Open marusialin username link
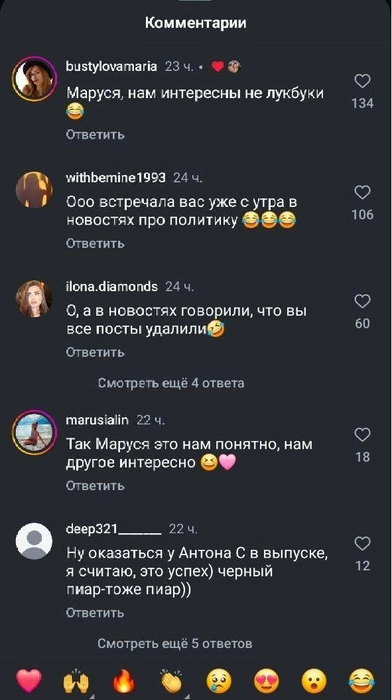This screenshot has height=700, width=392. 97,420
